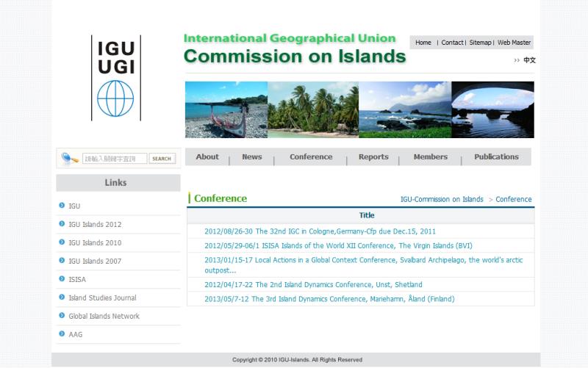Click the SEARCH button
Viewport: 588px width, 368px height.
click(162, 159)
